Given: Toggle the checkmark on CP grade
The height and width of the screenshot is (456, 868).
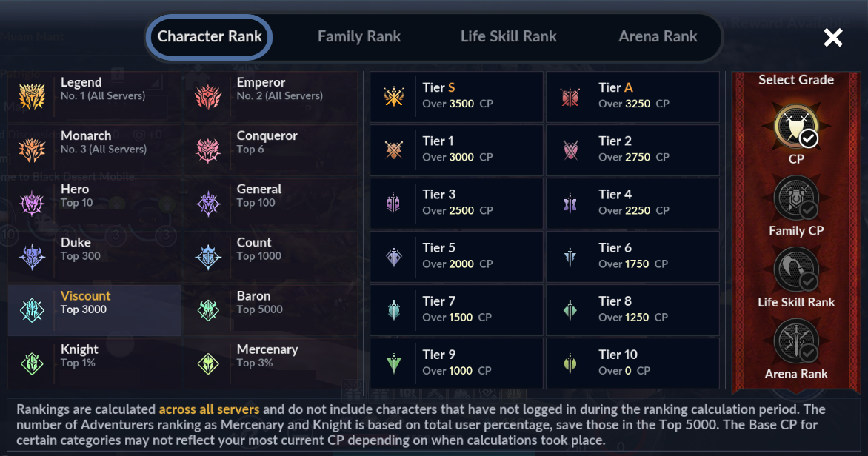Looking at the screenshot, I should pyautogui.click(x=809, y=138).
